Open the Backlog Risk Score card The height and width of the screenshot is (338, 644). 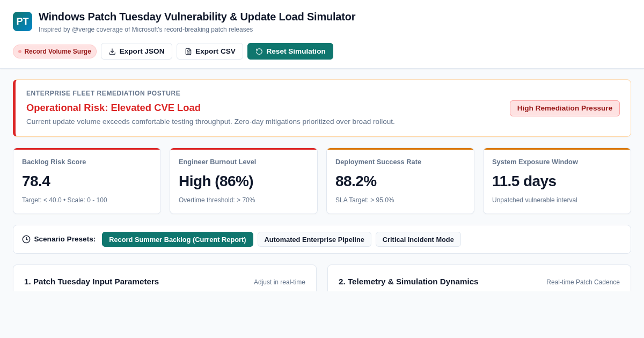(87, 181)
